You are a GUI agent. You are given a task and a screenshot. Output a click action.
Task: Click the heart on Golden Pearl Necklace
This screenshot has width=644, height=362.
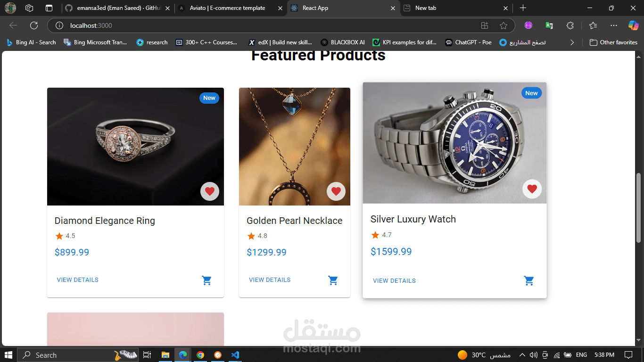pos(336,191)
